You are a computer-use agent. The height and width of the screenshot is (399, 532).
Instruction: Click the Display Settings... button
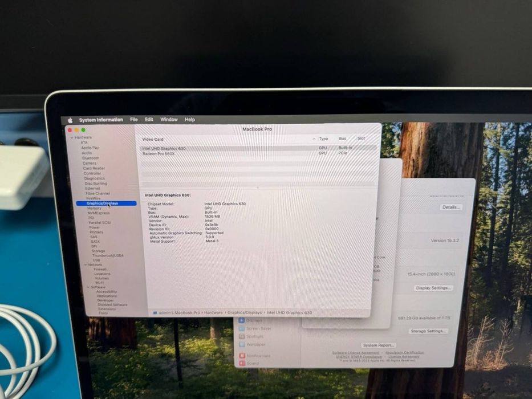433,288
